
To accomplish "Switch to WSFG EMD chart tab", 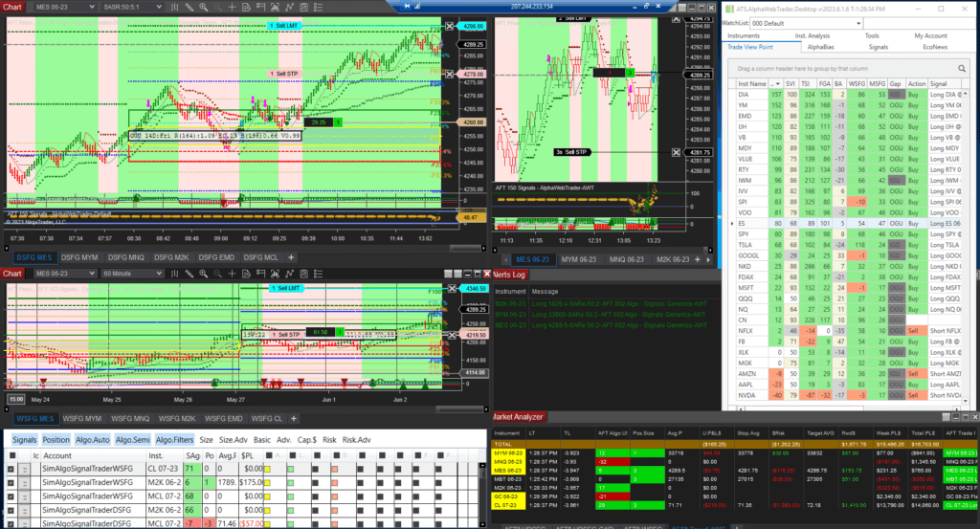I will coord(223,418).
